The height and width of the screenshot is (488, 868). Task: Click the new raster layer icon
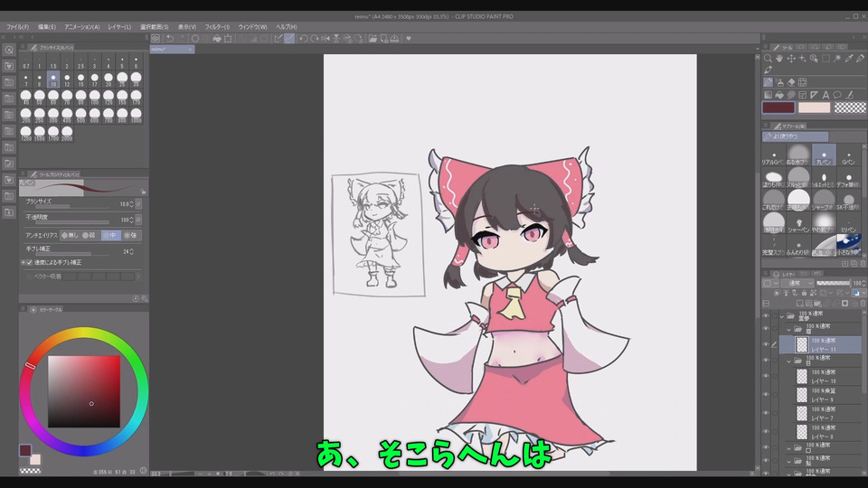pyautogui.click(x=800, y=304)
